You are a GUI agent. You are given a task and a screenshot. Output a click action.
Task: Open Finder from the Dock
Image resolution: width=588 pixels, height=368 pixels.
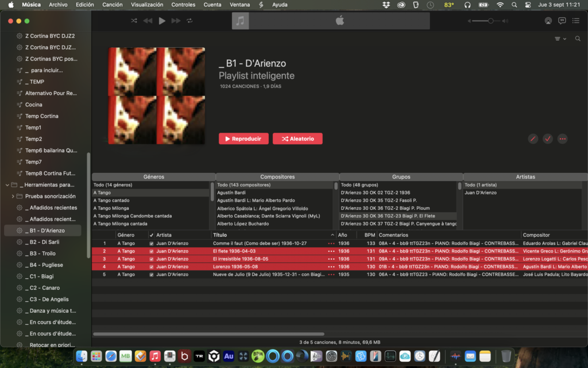click(x=82, y=356)
